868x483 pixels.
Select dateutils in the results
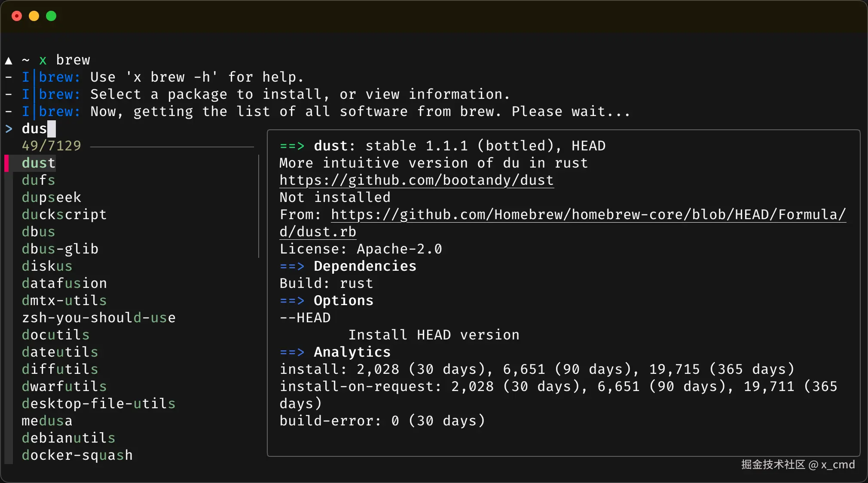60,352
